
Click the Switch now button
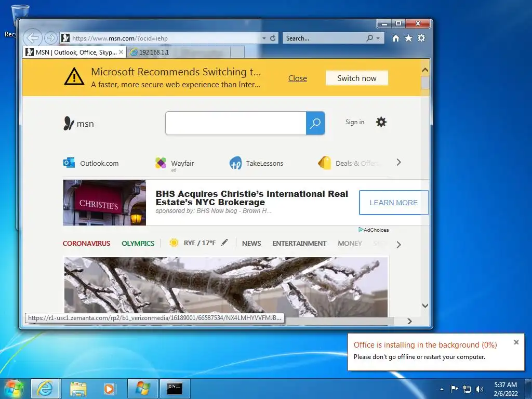click(x=356, y=78)
